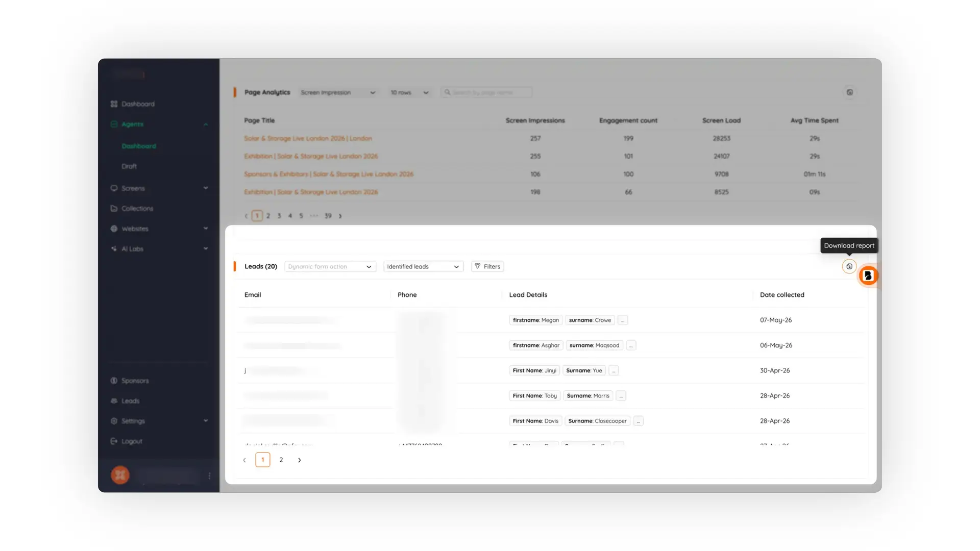This screenshot has height=551, width=980.
Task: Click the Filters button
Action: 487,266
